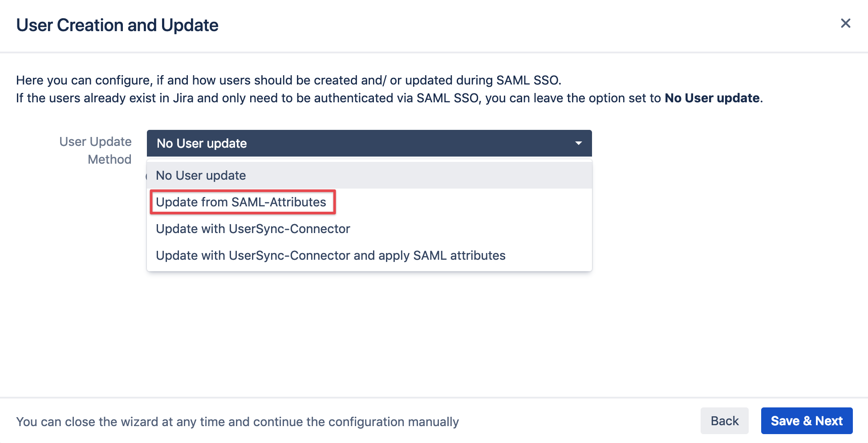868x443 pixels.
Task: Click the wizard footer hint about manual configuration
Action: (x=237, y=422)
